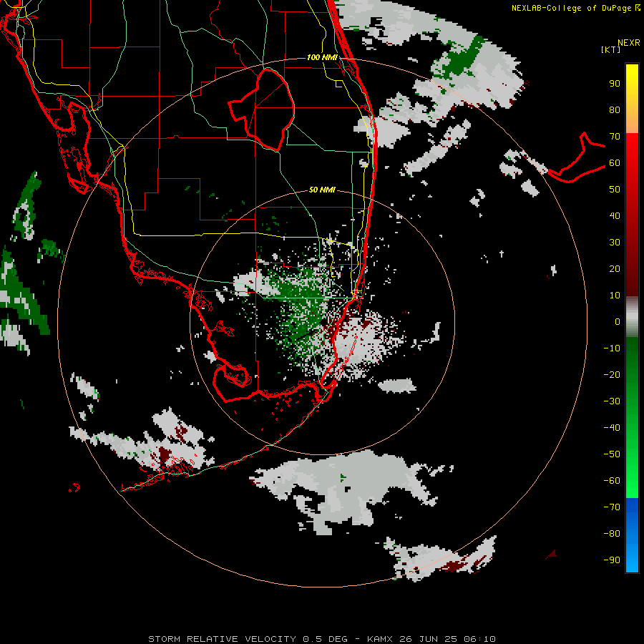Click the positive 30 value on the velocity scale
The image size is (644, 644).
point(615,243)
